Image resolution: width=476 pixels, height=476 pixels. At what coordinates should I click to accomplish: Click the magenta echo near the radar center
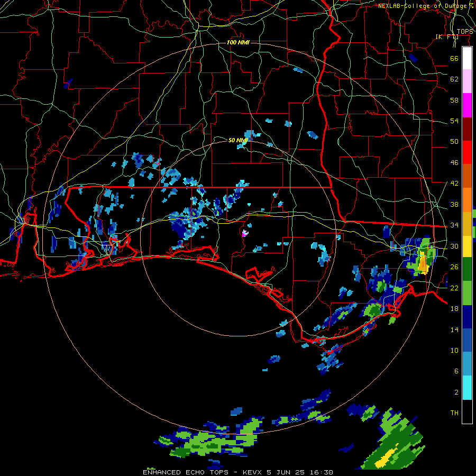[x=244, y=234]
